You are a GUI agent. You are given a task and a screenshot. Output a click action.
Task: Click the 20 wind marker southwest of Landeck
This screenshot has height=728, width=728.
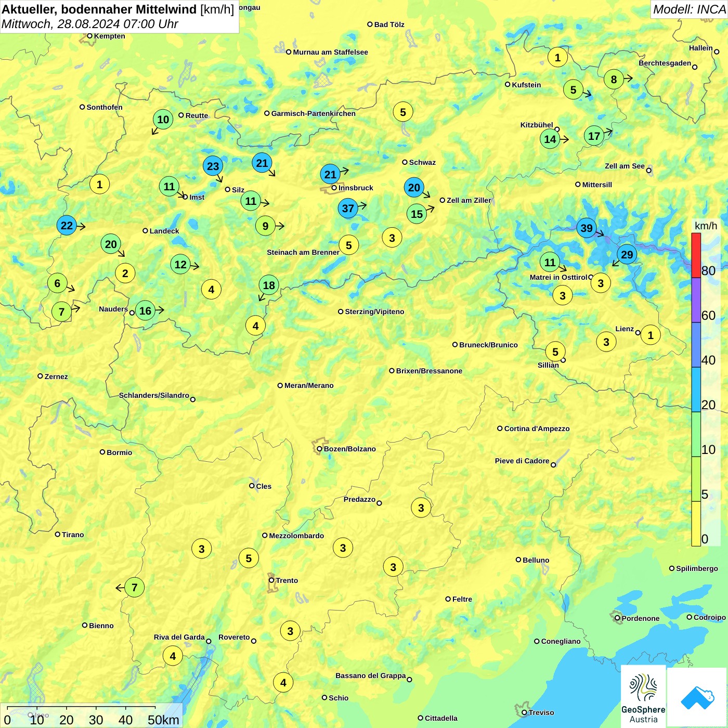pyautogui.click(x=111, y=244)
